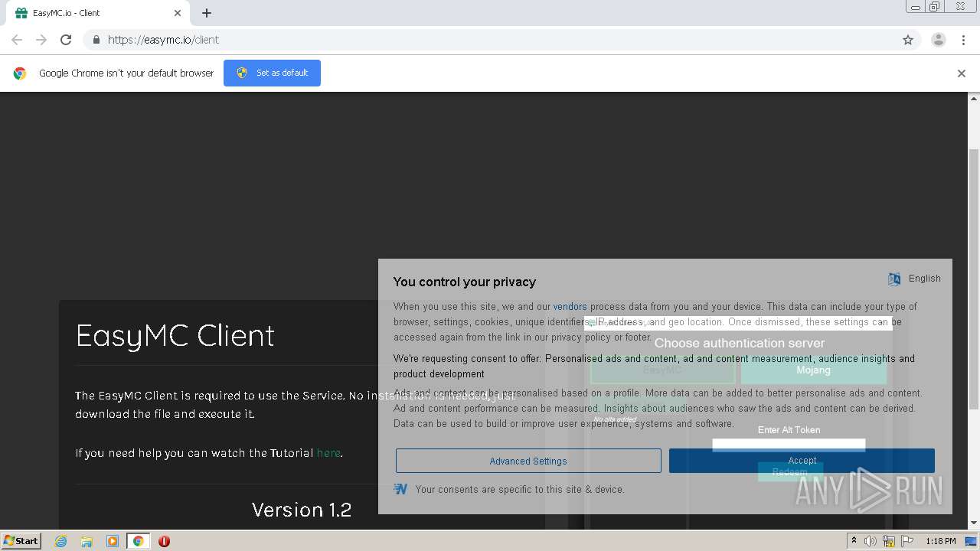Screen dimensions: 980x551
Task: Click the 'EasyMC Client' heading
Action: pos(175,335)
